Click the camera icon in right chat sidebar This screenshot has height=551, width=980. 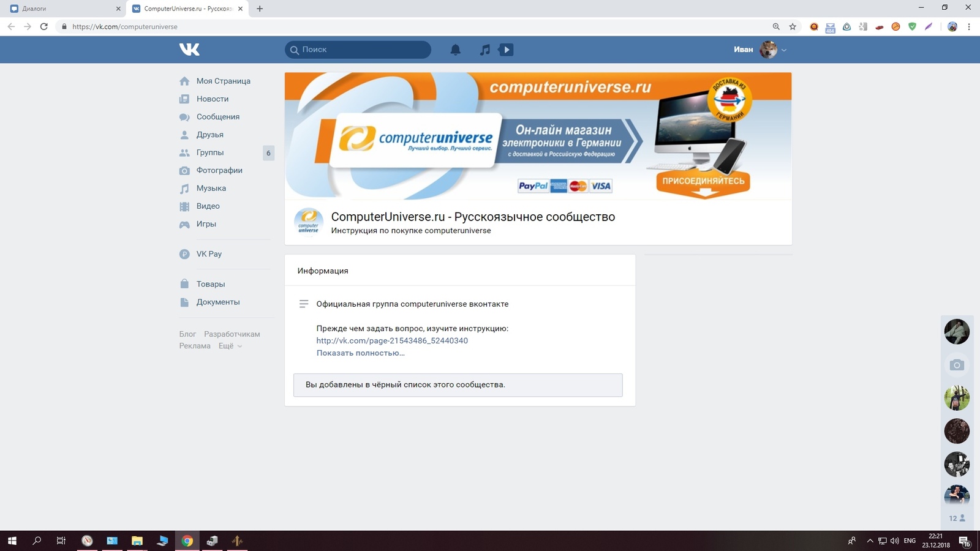click(x=957, y=365)
